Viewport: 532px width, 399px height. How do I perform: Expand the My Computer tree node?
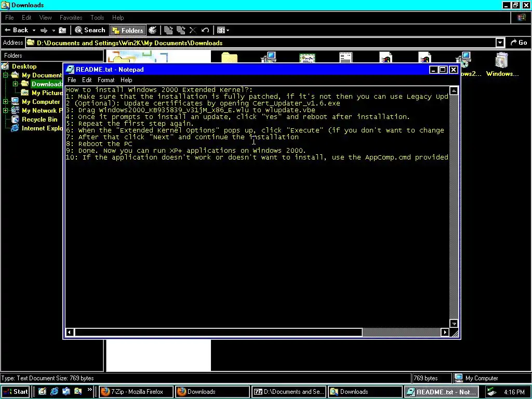pos(6,101)
